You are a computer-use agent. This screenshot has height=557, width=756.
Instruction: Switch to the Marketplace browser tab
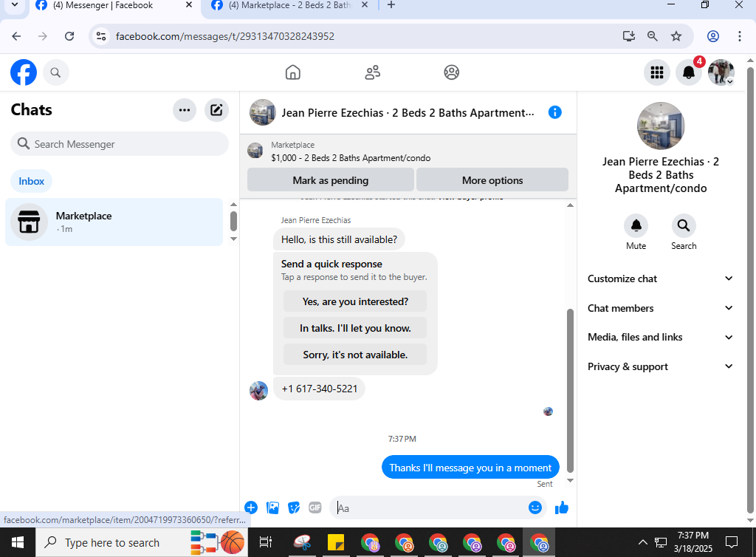289,6
